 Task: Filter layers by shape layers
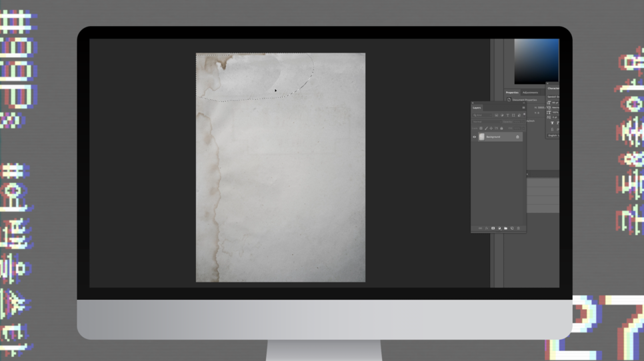pos(513,115)
